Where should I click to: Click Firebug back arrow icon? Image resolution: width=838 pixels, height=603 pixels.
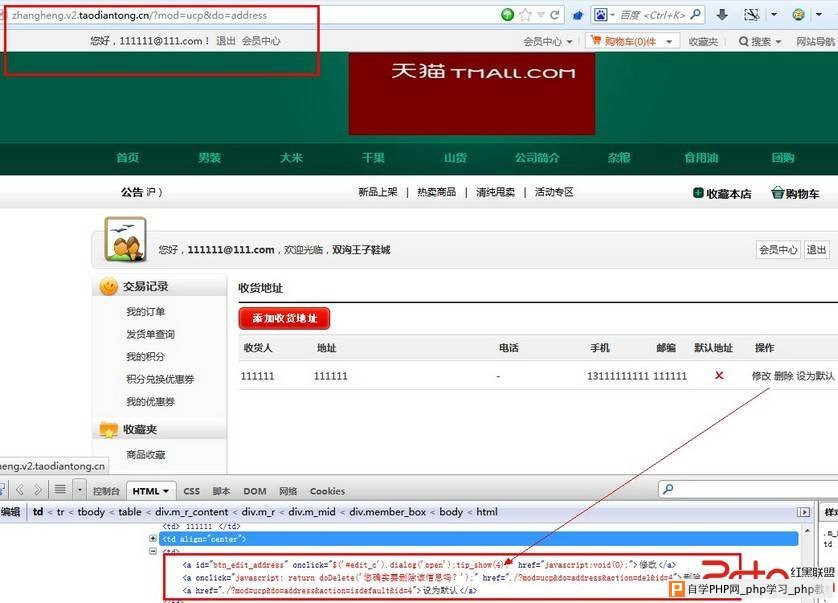[20, 490]
